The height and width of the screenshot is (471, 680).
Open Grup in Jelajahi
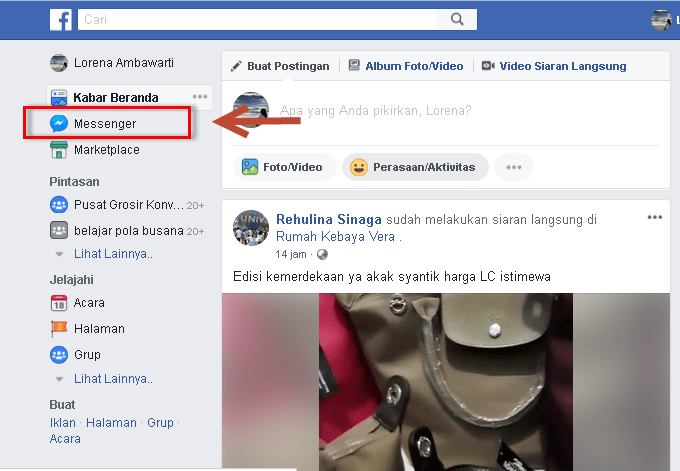pyautogui.click(x=87, y=355)
